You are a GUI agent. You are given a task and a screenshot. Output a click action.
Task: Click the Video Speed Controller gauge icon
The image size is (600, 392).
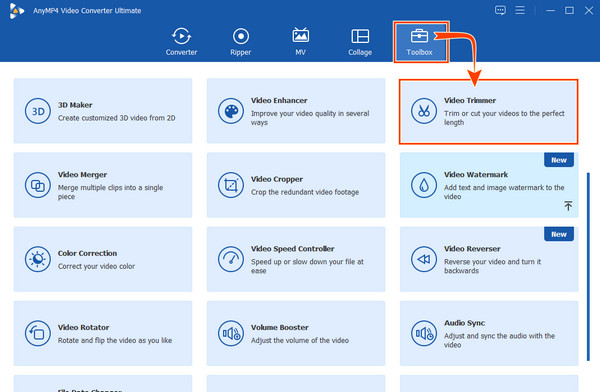231,259
